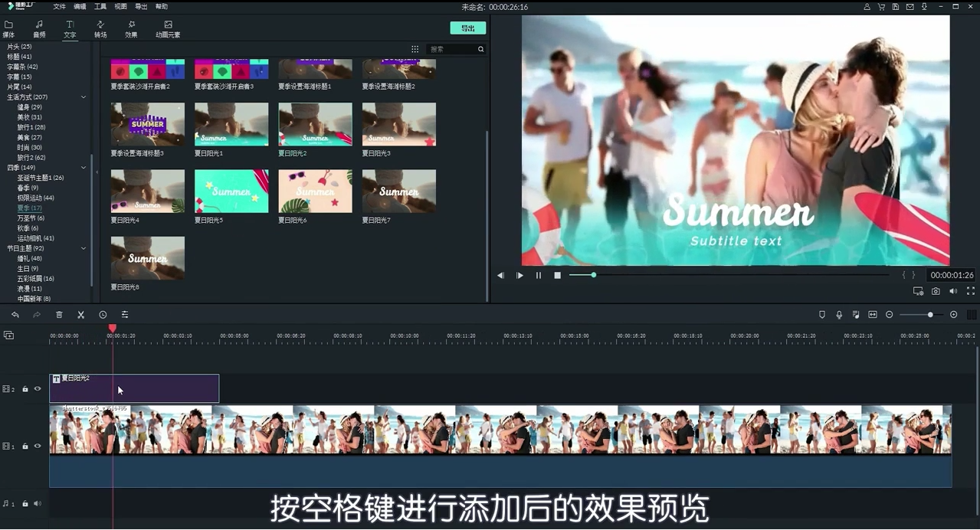Select the scissors split tool

pos(80,314)
